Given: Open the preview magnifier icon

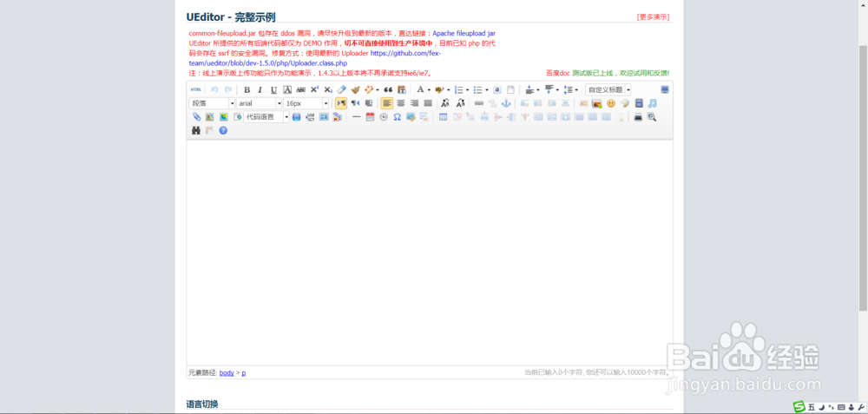Looking at the screenshot, I should coord(652,117).
